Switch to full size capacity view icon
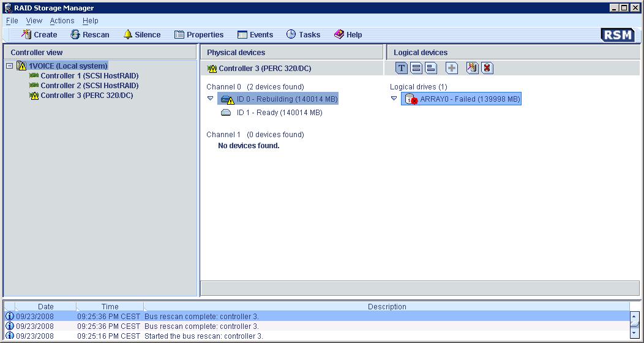Image resolution: width=644 pixels, height=343 pixels. click(x=416, y=68)
